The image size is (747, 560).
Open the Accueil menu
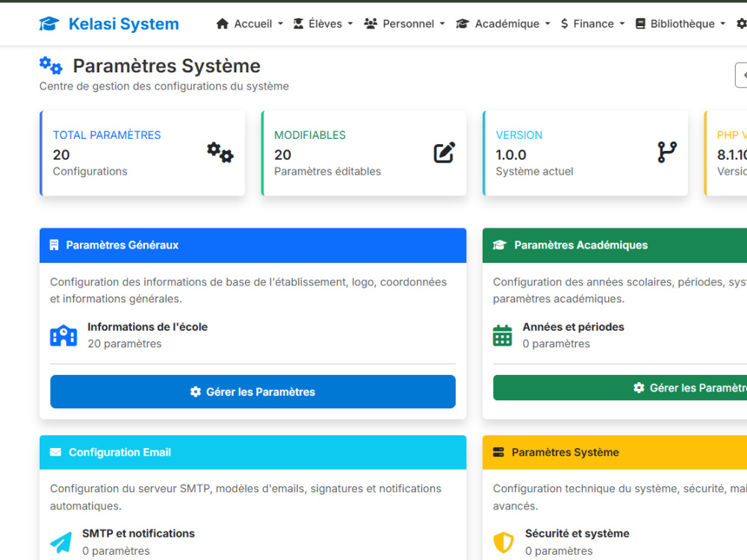coord(249,24)
